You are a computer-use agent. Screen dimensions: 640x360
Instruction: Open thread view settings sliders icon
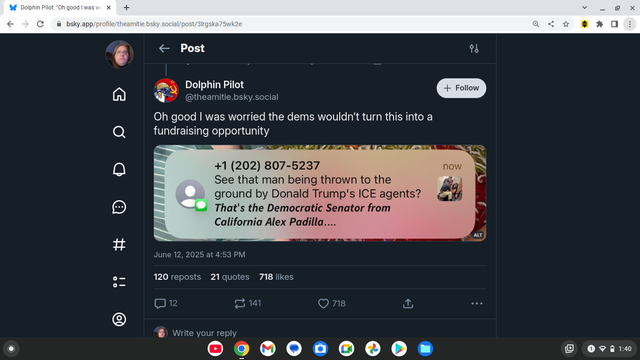[x=474, y=49]
